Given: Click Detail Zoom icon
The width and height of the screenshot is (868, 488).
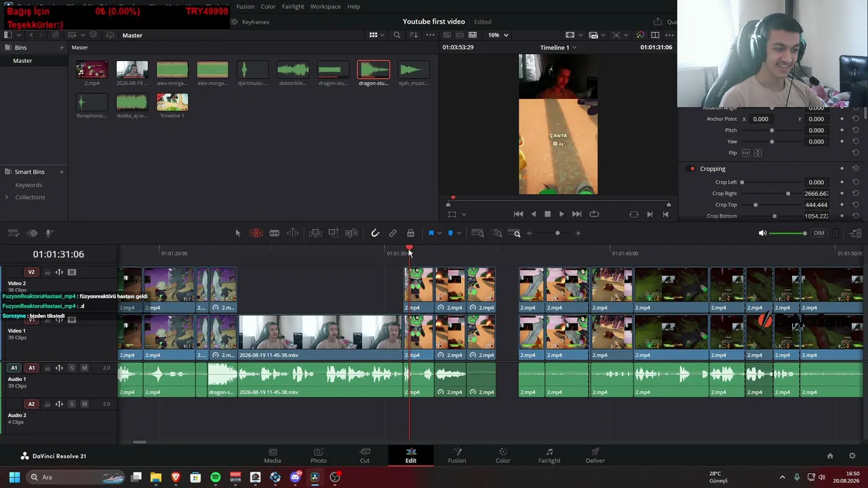Looking at the screenshot, I should (x=497, y=233).
